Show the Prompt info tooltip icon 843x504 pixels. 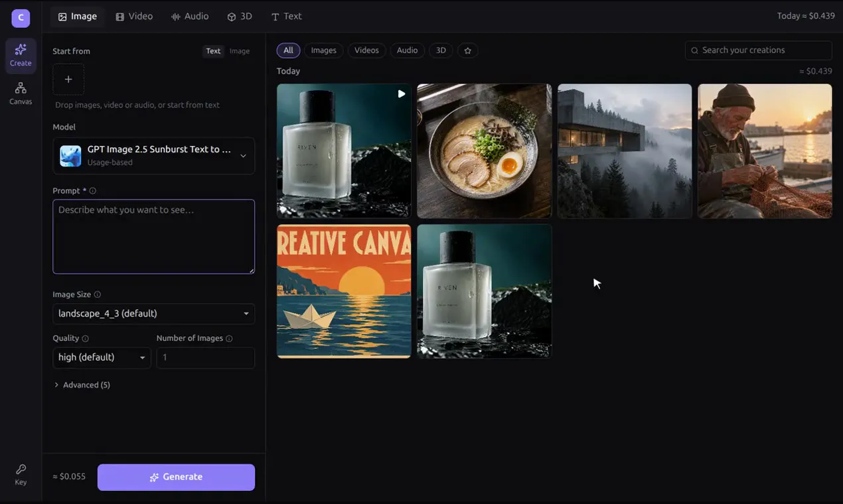(x=93, y=191)
